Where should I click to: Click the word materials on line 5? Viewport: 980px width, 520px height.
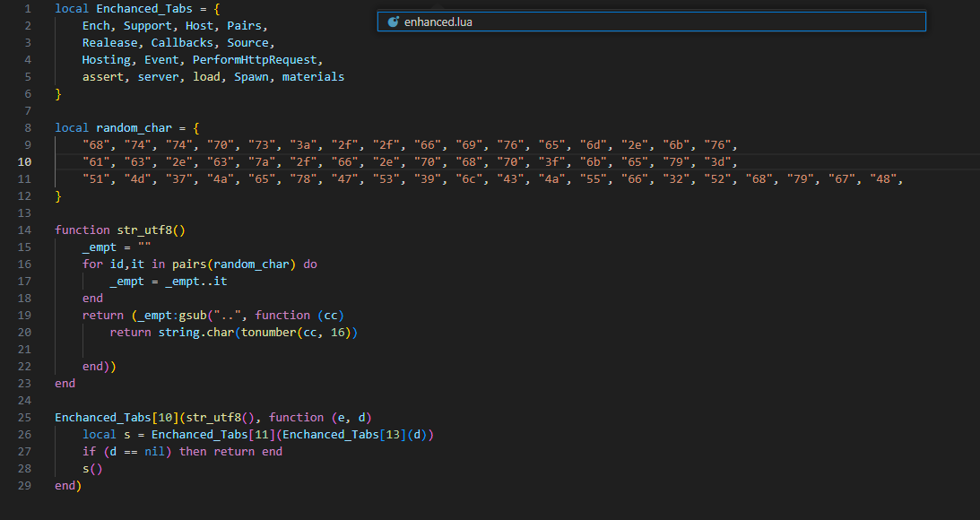[313, 77]
